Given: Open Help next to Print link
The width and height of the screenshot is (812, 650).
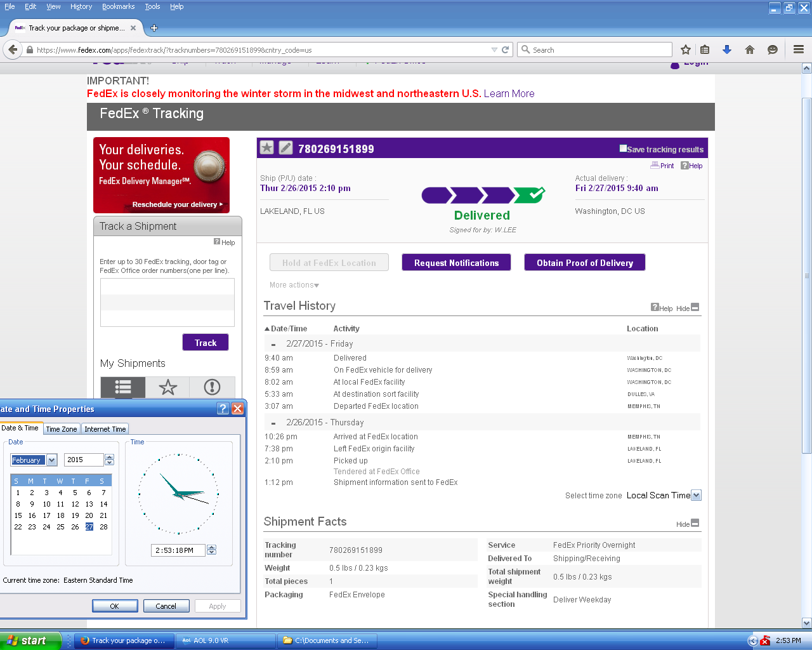Looking at the screenshot, I should [x=691, y=166].
